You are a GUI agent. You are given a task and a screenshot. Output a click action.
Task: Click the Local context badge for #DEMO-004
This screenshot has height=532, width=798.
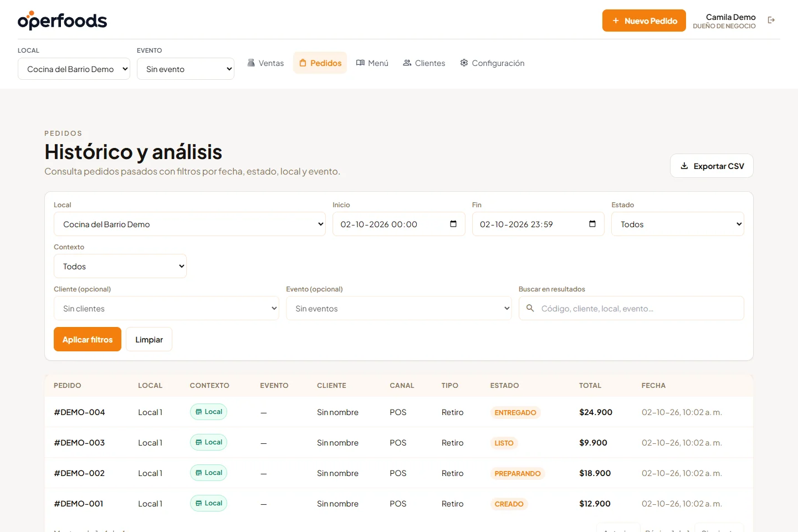click(208, 412)
